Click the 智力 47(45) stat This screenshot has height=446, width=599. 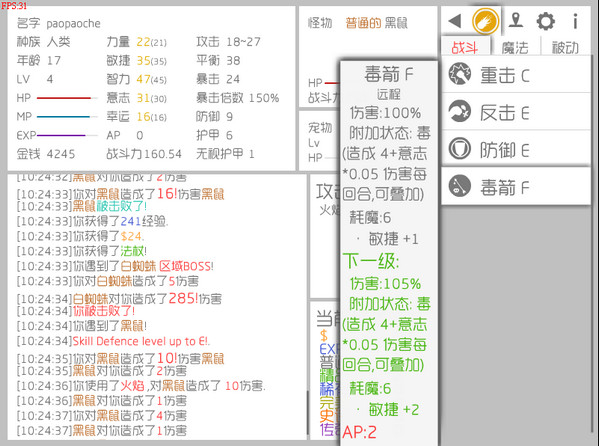point(136,79)
